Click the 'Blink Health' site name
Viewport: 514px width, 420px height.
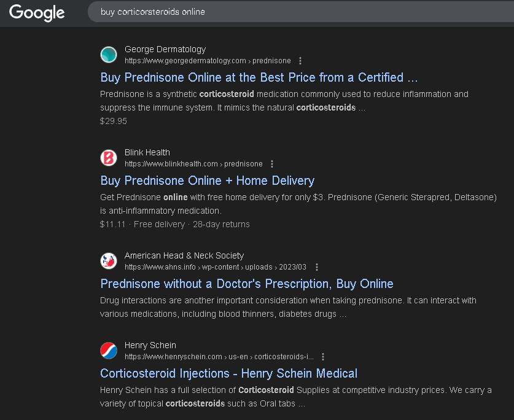coord(147,152)
